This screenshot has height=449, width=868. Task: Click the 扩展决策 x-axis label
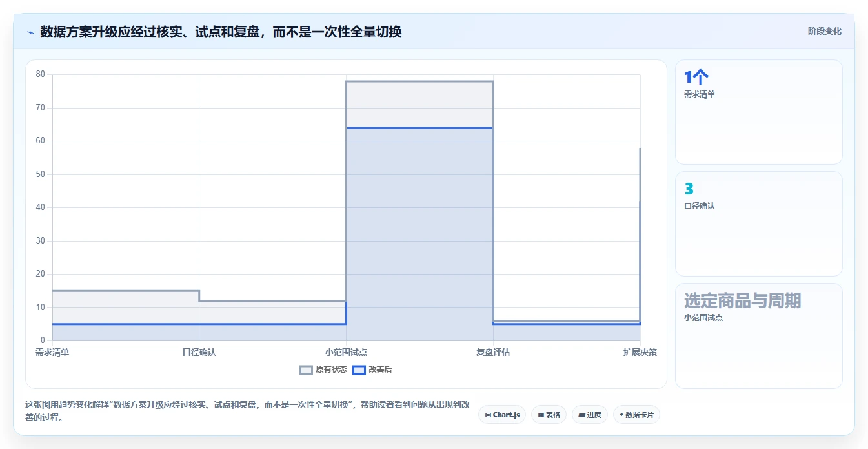pos(640,352)
